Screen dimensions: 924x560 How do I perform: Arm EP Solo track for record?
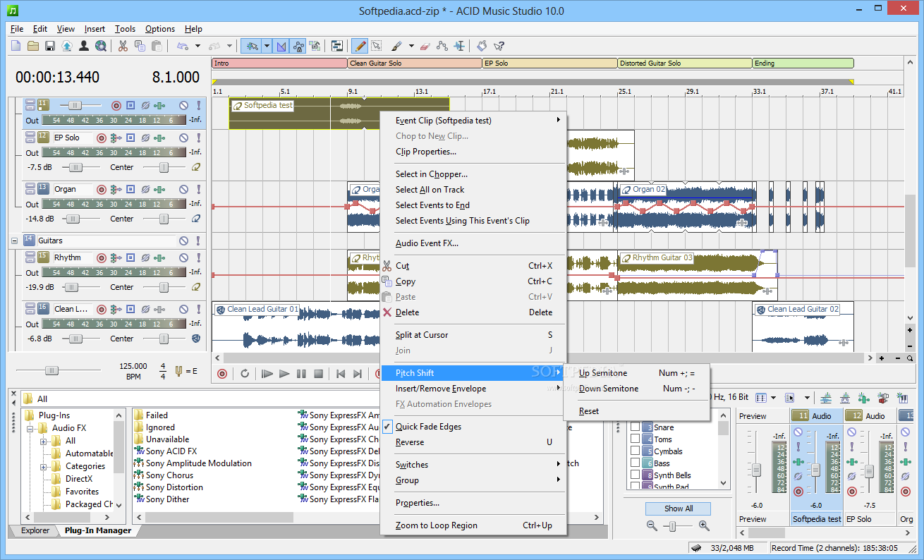pyautogui.click(x=101, y=138)
